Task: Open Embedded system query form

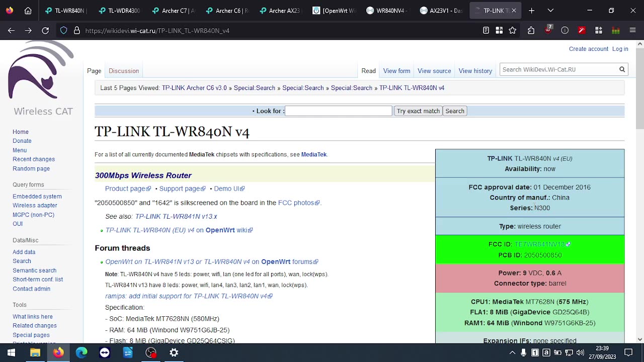Action: [37, 197]
